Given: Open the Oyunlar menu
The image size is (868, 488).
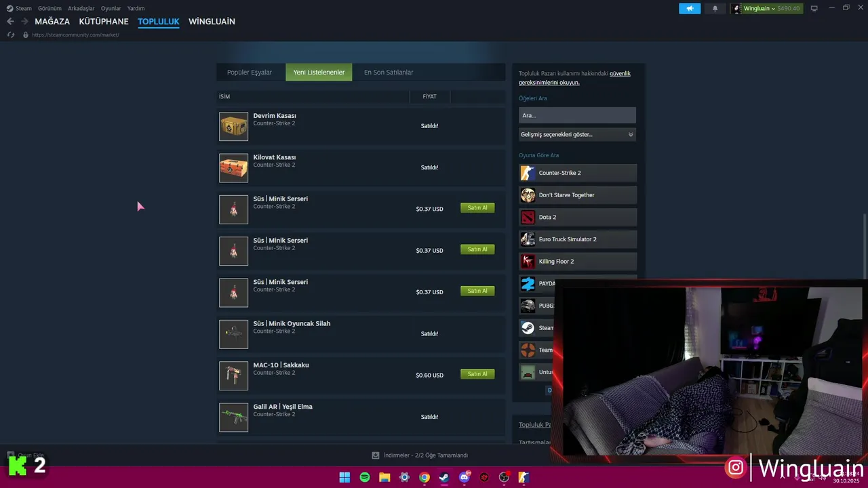Looking at the screenshot, I should 111,8.
